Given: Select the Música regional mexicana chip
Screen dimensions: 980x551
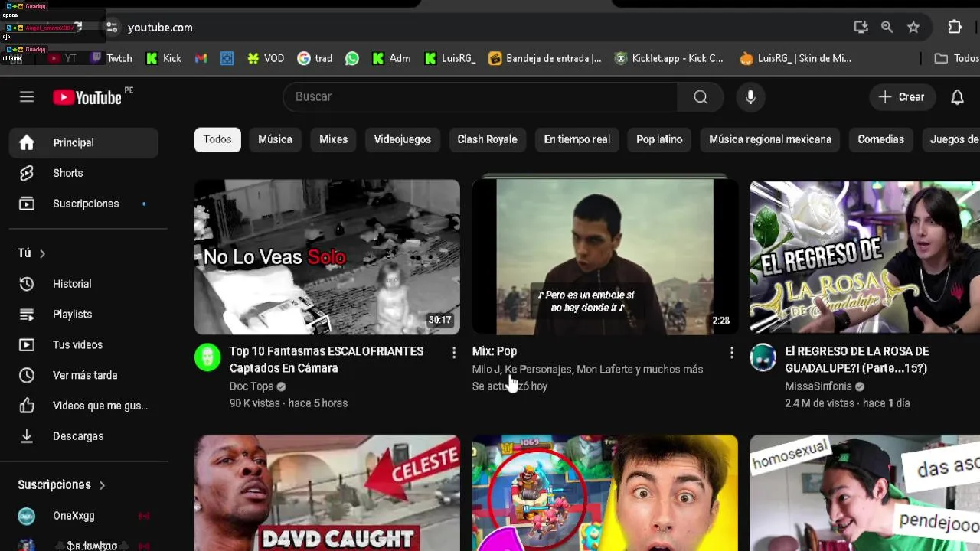Looking at the screenshot, I should click(770, 139).
